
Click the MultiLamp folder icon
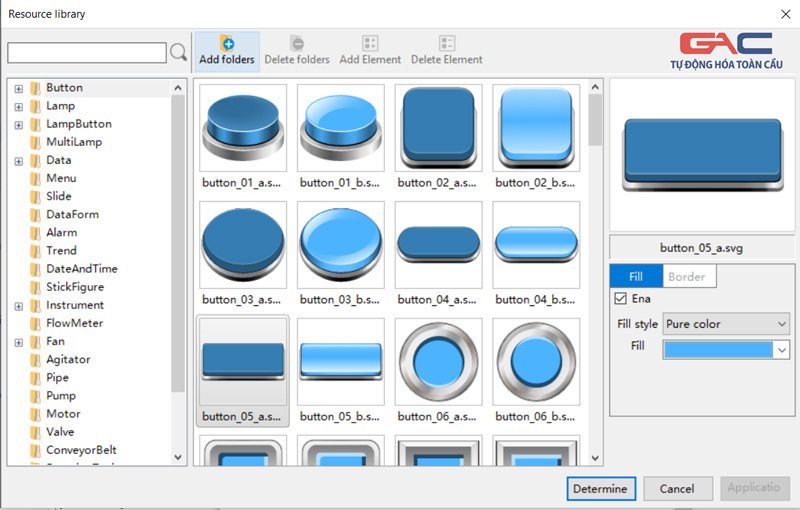[x=35, y=142]
